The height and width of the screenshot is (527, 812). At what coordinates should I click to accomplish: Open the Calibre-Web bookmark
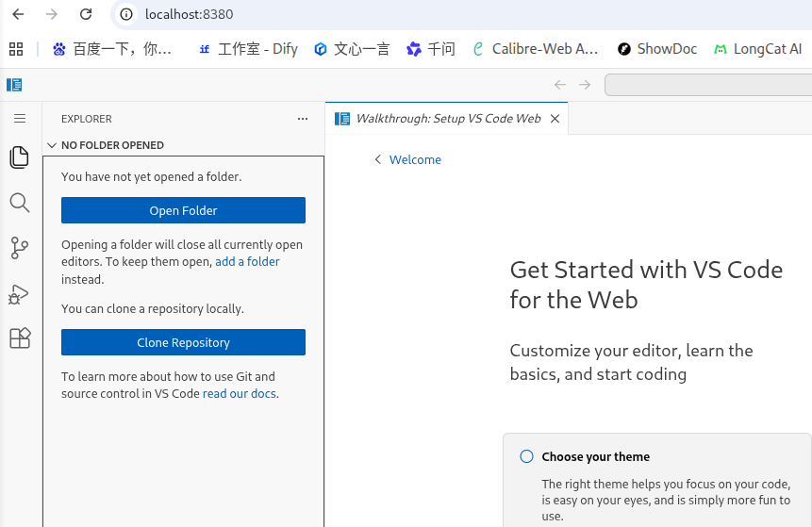[536, 49]
